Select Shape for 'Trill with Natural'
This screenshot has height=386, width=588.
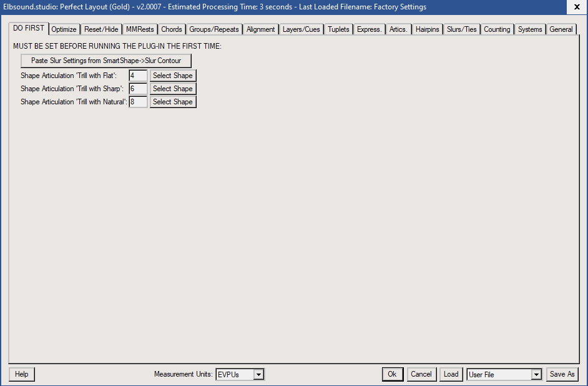coord(172,101)
